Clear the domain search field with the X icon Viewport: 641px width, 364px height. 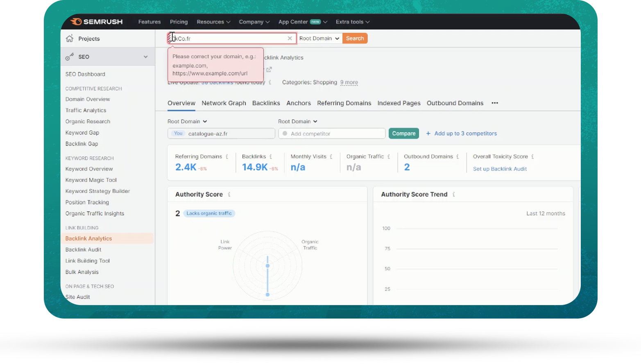click(290, 38)
